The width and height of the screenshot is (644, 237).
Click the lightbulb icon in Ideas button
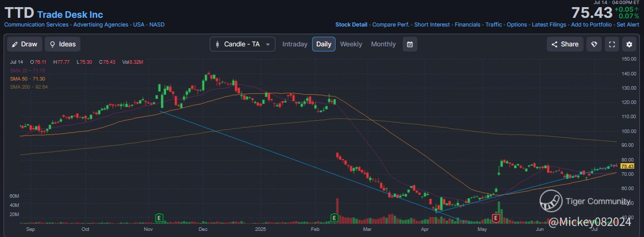52,44
